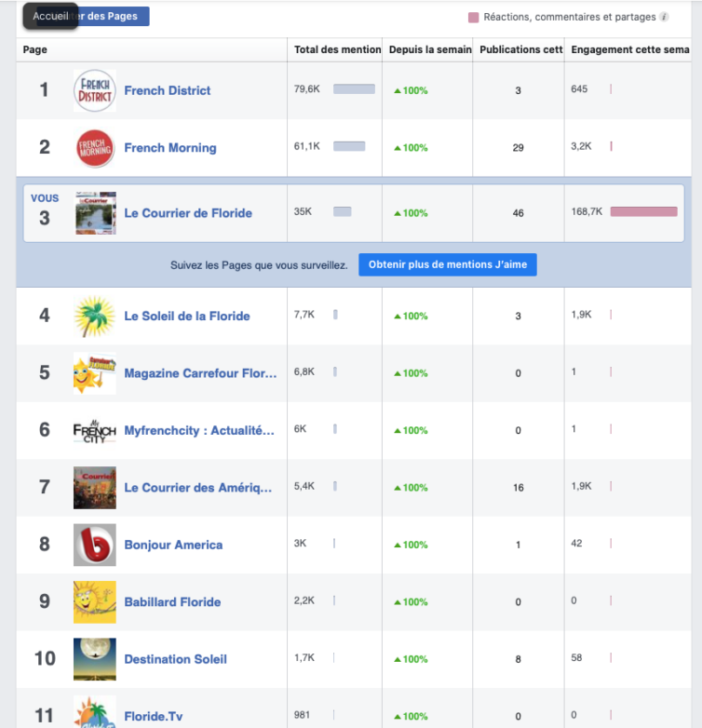Open the Myfrenchcity logo thumbnail
The height and width of the screenshot is (728, 702).
coord(94,431)
